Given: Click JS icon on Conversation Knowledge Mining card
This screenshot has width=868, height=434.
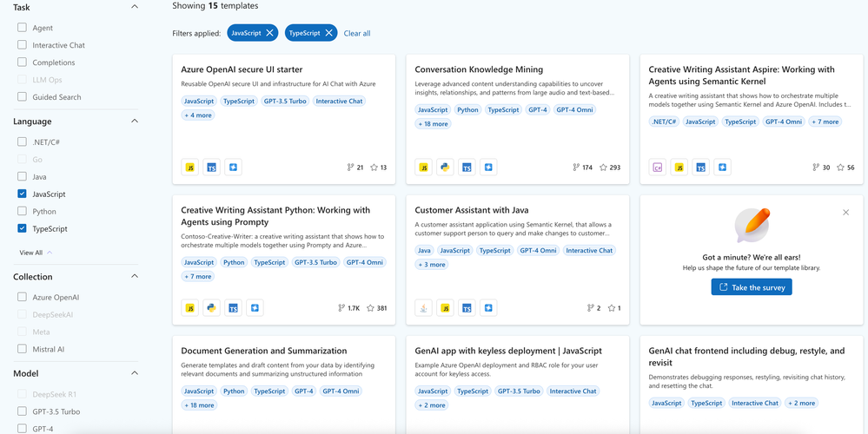Looking at the screenshot, I should click(423, 168).
